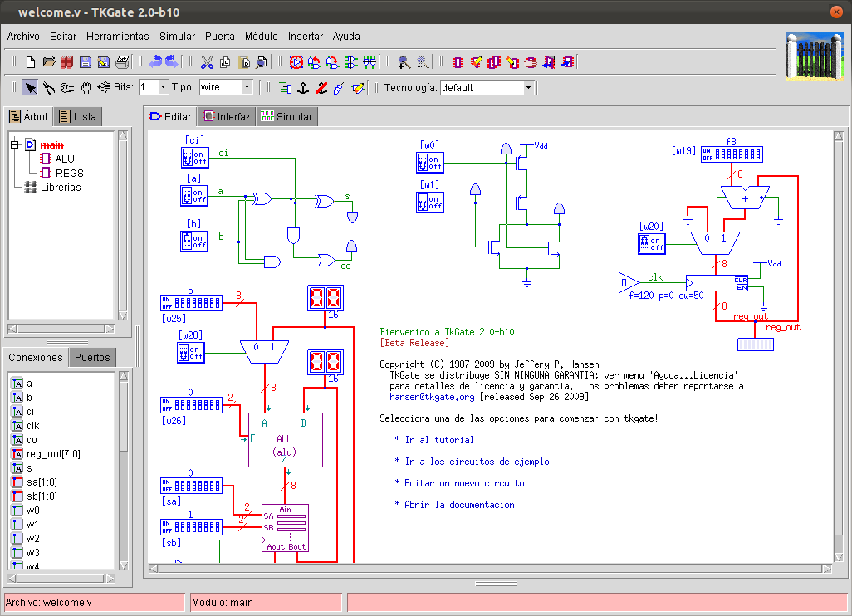Click the anchor gate icon
852x616 pixels.
[303, 87]
